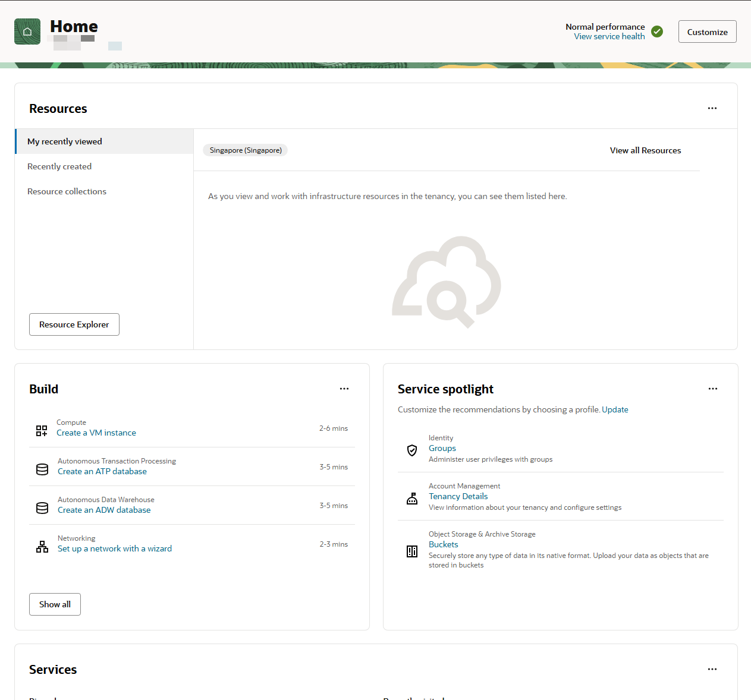The height and width of the screenshot is (700, 751).
Task: Click Set up a network with a wizard
Action: click(x=115, y=548)
